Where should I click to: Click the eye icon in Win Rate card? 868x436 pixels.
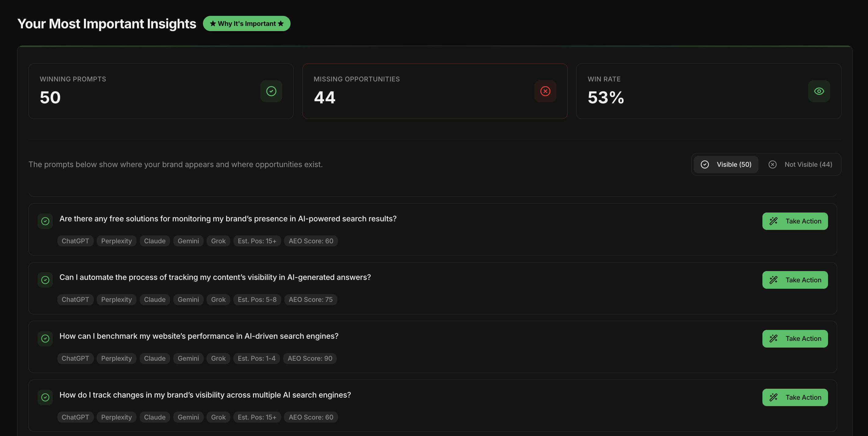pos(819,91)
